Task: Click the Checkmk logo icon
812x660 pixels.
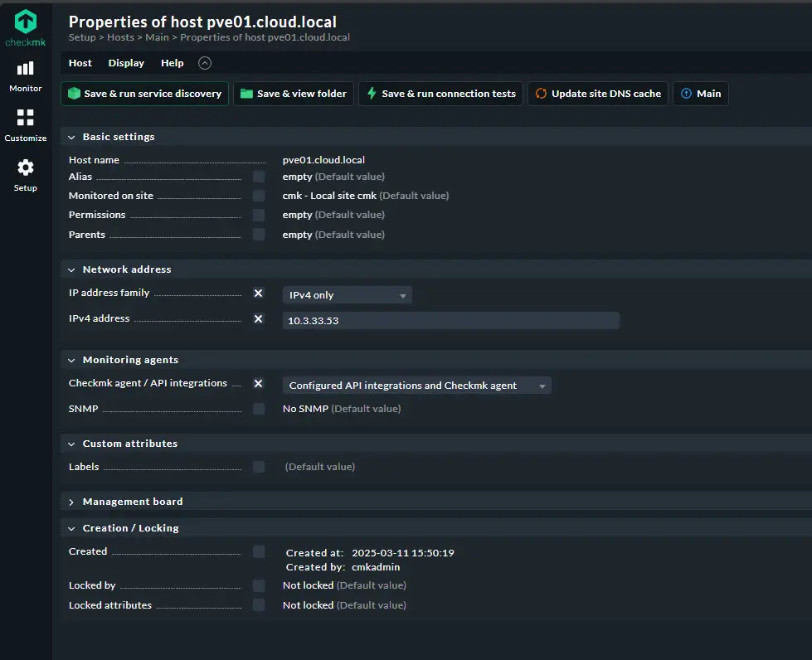Action: pyautogui.click(x=26, y=22)
